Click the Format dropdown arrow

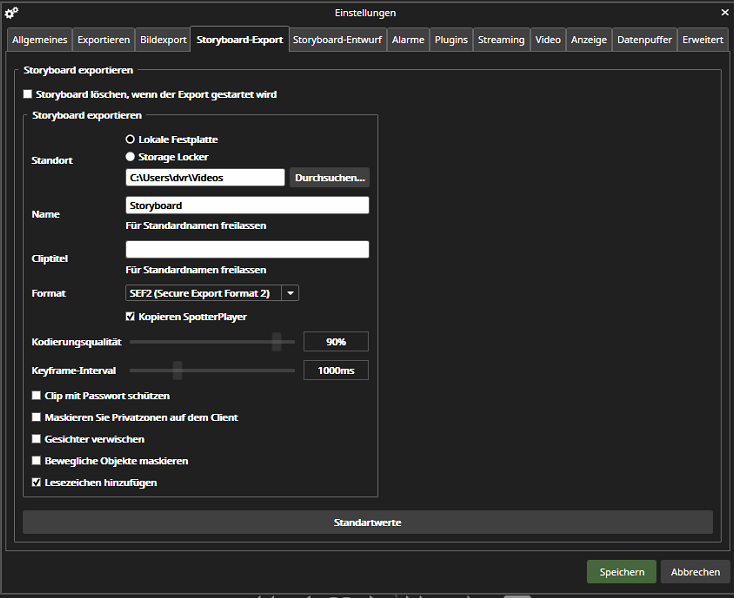[290, 293]
